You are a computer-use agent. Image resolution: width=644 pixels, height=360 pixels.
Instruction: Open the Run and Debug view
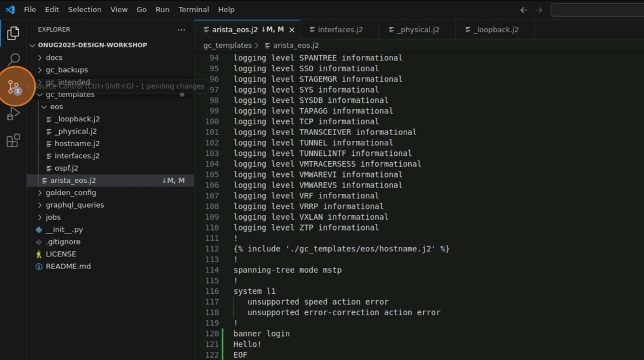coord(13,114)
